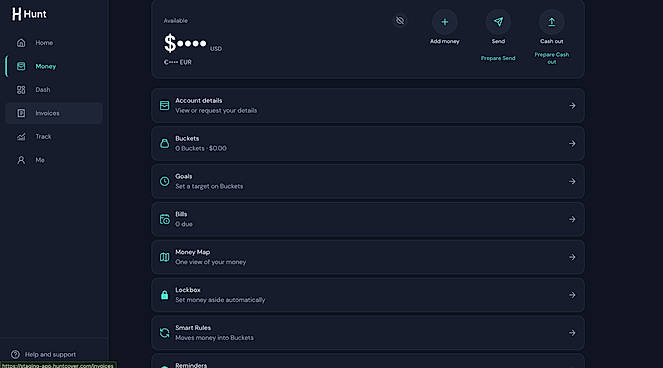This screenshot has width=663, height=368.
Task: Click 'Moves money into Buckets' text
Action: [214, 338]
